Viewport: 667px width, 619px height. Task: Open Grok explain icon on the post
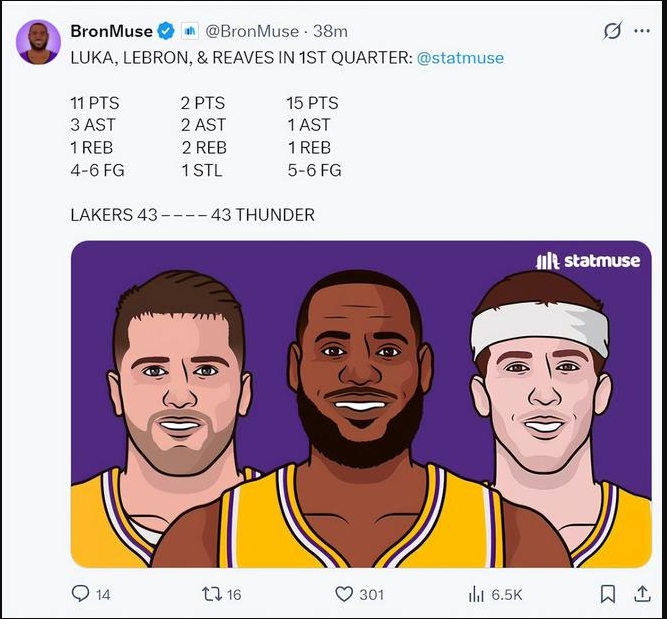pos(612,31)
